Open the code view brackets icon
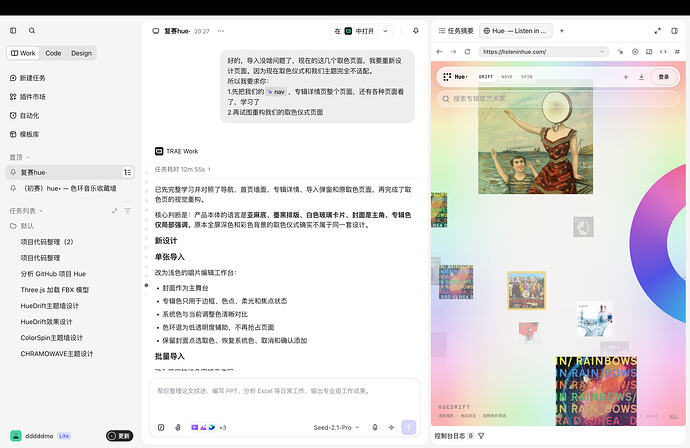The image size is (690, 448). [663, 52]
